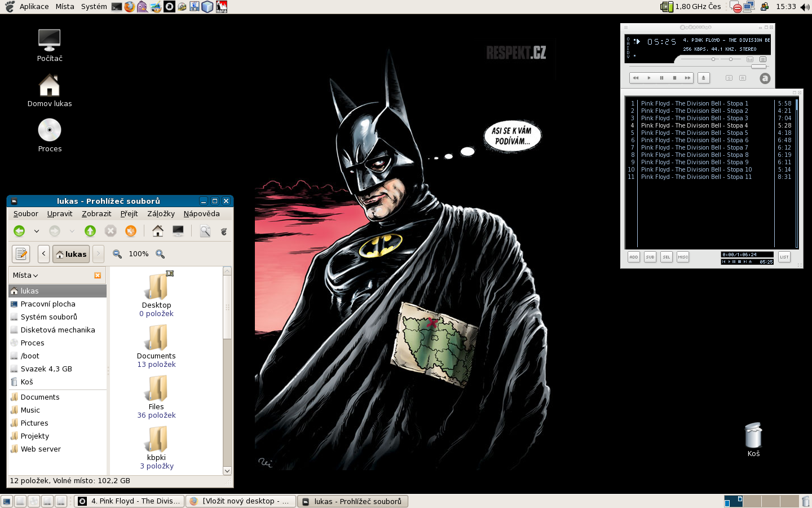Toggle the playlist button in Audacious
The image size is (812, 508).
[x=763, y=59]
